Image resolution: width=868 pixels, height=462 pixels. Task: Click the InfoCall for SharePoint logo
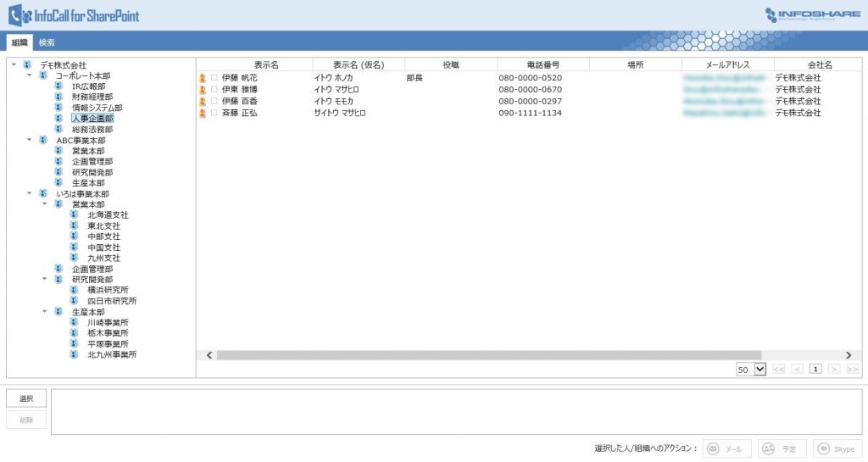(74, 15)
